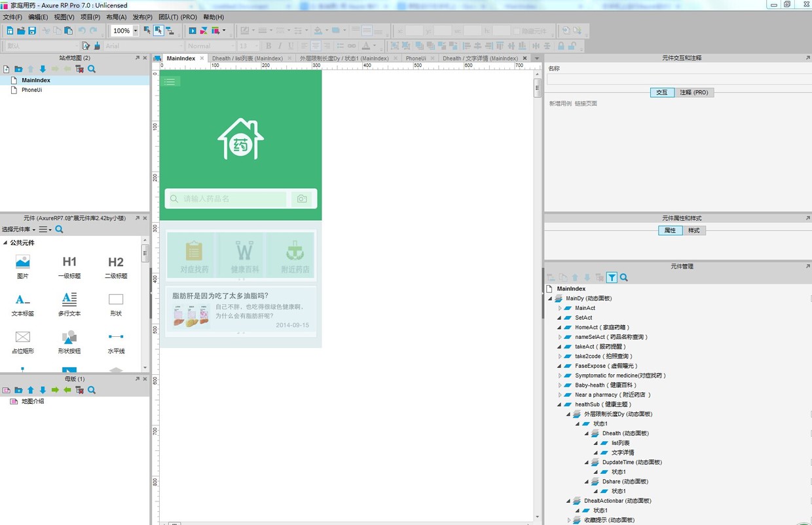Screen dimensions: 812x525
Task: Open the tab list dropdown arrow beside page tabs
Action: tap(537, 58)
